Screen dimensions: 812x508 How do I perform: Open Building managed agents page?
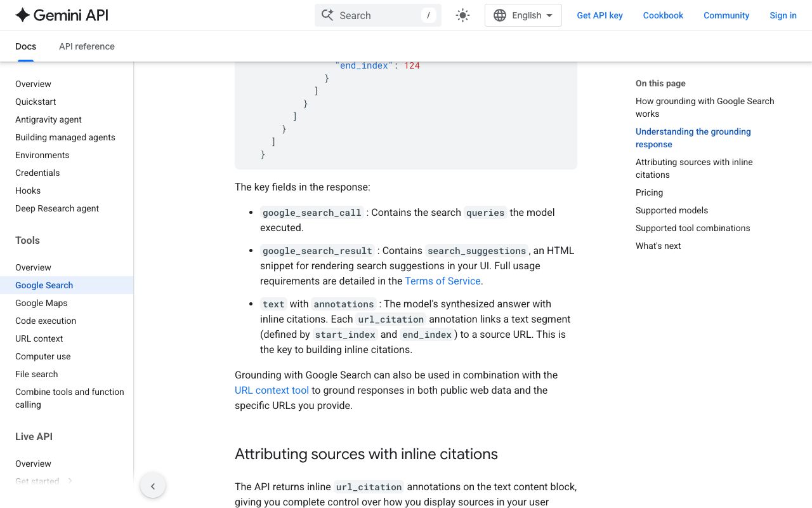point(65,137)
